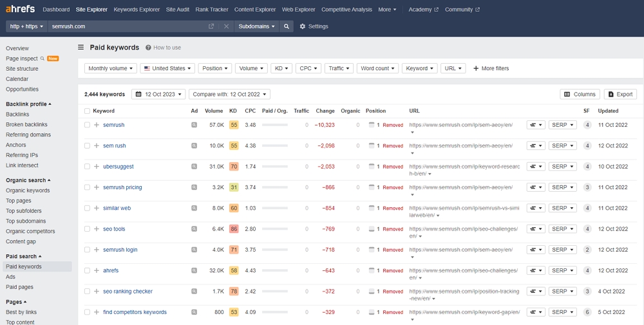Image resolution: width=644 pixels, height=325 pixels.
Task: Open Backlinks in the sidebar
Action: pos(17,115)
